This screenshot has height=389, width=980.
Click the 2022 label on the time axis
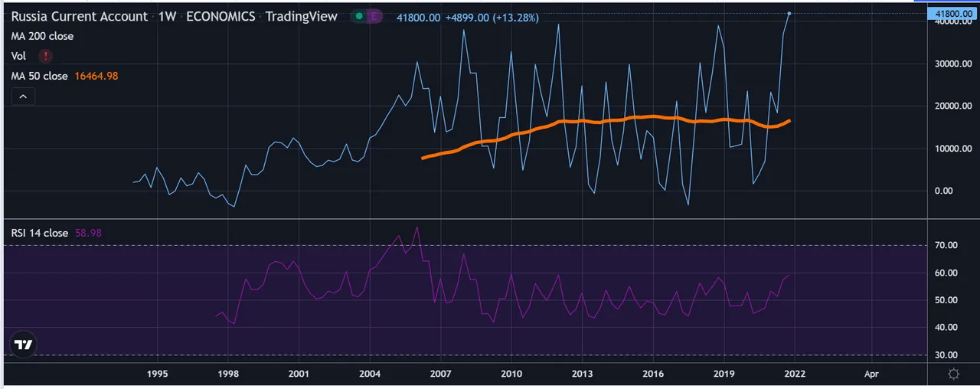795,374
